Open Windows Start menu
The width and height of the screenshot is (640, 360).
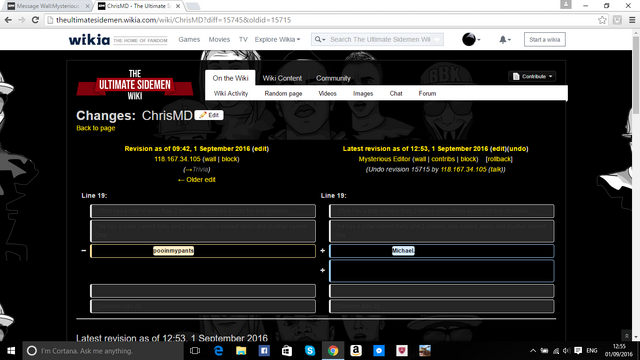tap(11, 351)
